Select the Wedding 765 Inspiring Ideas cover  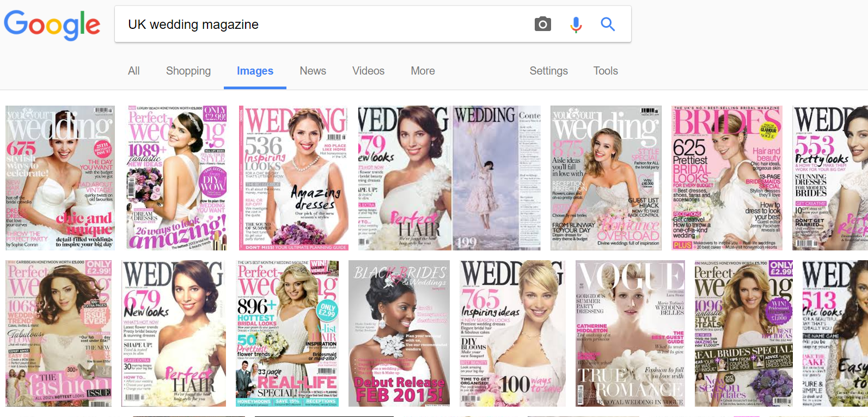tap(512, 333)
